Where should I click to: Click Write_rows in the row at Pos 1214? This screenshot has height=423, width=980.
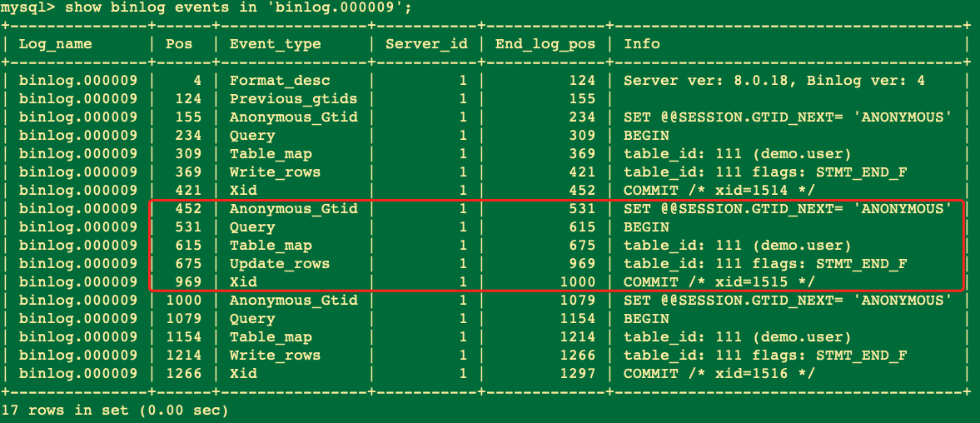point(275,355)
